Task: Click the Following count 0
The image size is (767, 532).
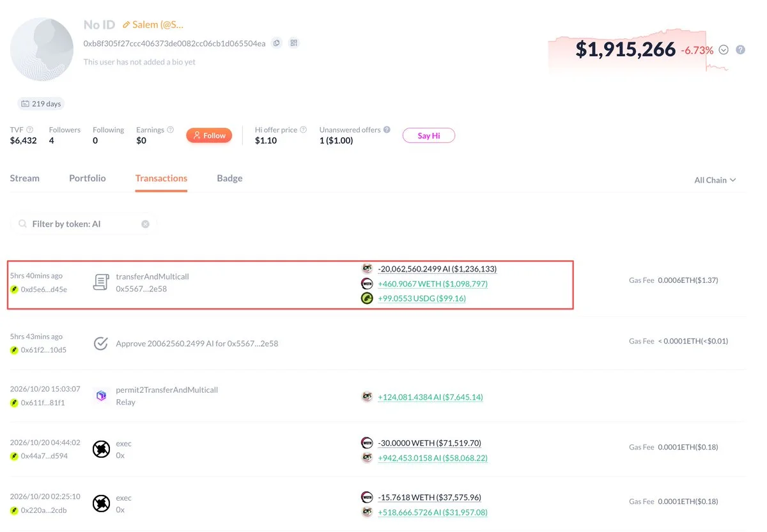Action: tap(95, 141)
